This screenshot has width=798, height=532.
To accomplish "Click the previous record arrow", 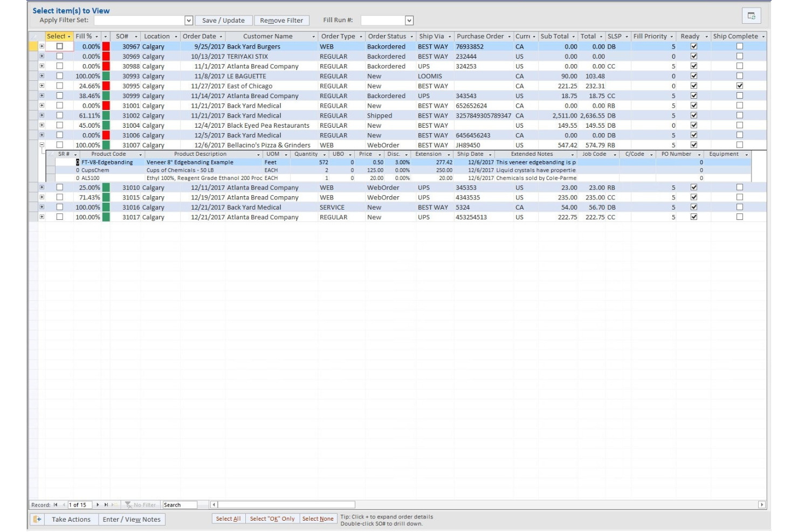I will pyautogui.click(x=64, y=505).
